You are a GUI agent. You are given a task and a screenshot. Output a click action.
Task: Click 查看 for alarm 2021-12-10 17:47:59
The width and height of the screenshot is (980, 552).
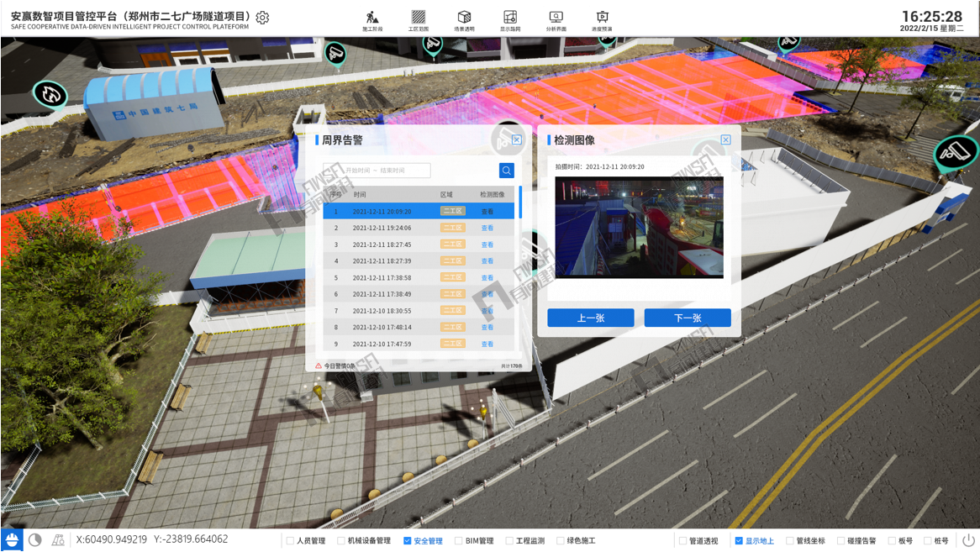pos(487,344)
